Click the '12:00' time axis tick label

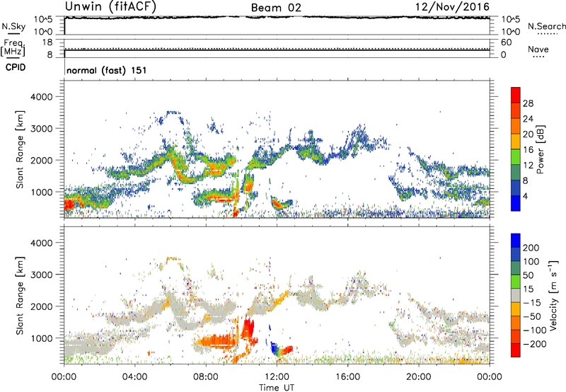(277, 377)
